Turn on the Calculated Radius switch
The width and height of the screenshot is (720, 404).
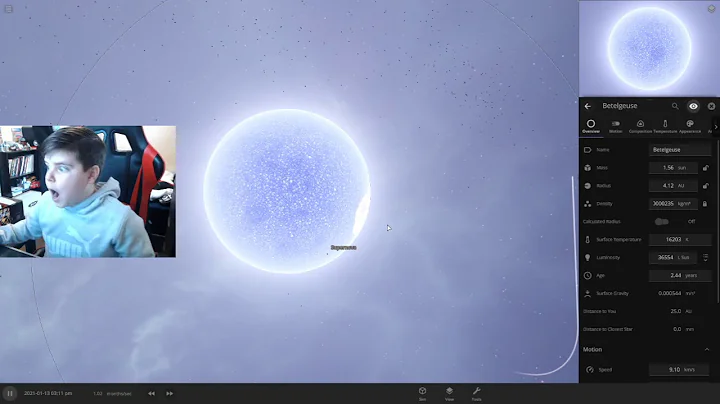(661, 222)
